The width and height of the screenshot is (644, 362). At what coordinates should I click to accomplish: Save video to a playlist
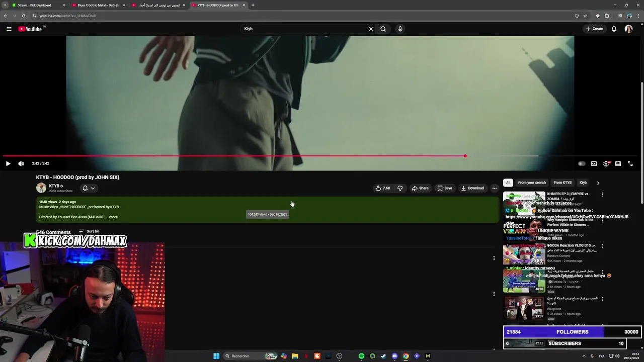[x=445, y=188]
